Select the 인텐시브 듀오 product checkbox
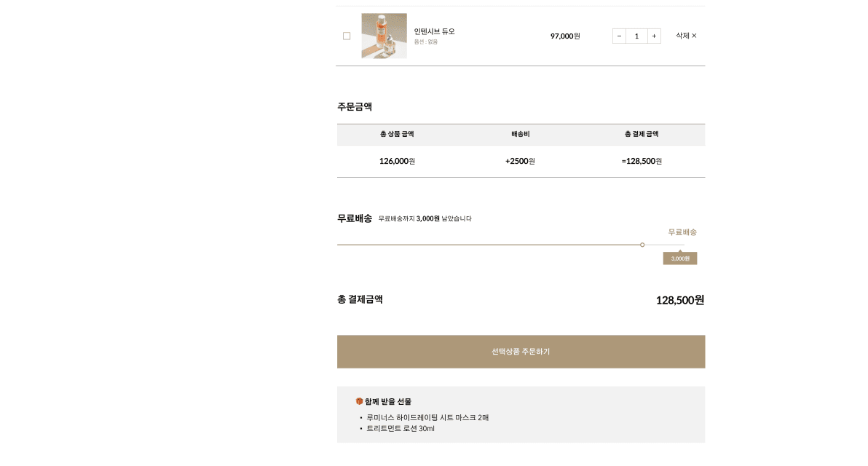868x466 pixels. tap(347, 36)
